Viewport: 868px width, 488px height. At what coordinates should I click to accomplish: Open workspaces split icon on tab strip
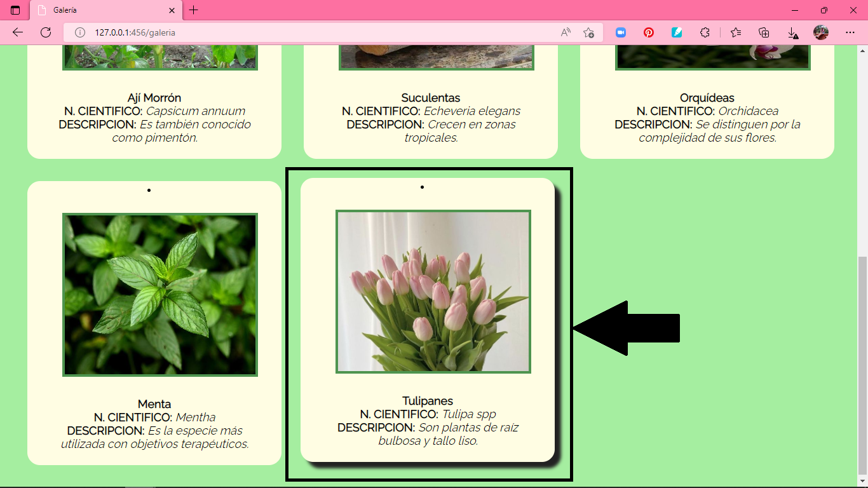coord(15,10)
